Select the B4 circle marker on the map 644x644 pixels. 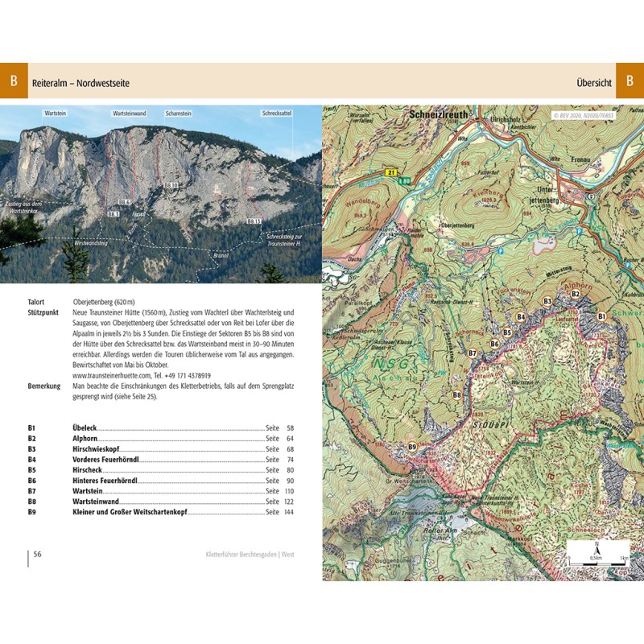521,316
